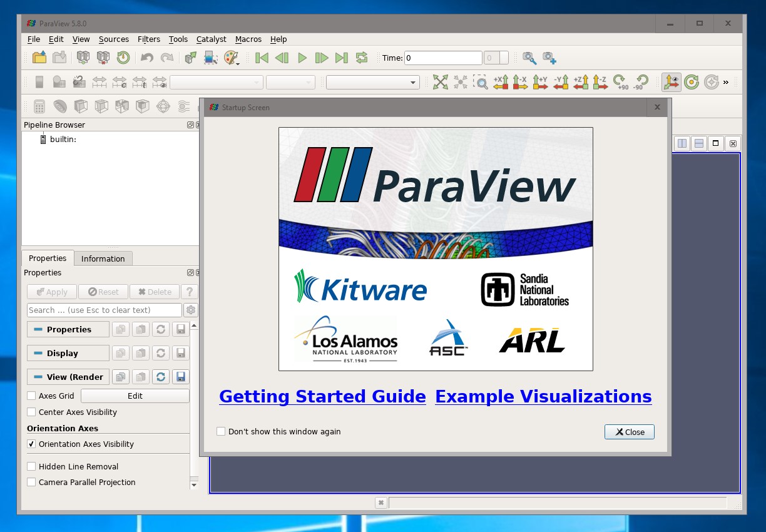Toggle the animation Loop icon
The image size is (766, 532).
pos(362,58)
